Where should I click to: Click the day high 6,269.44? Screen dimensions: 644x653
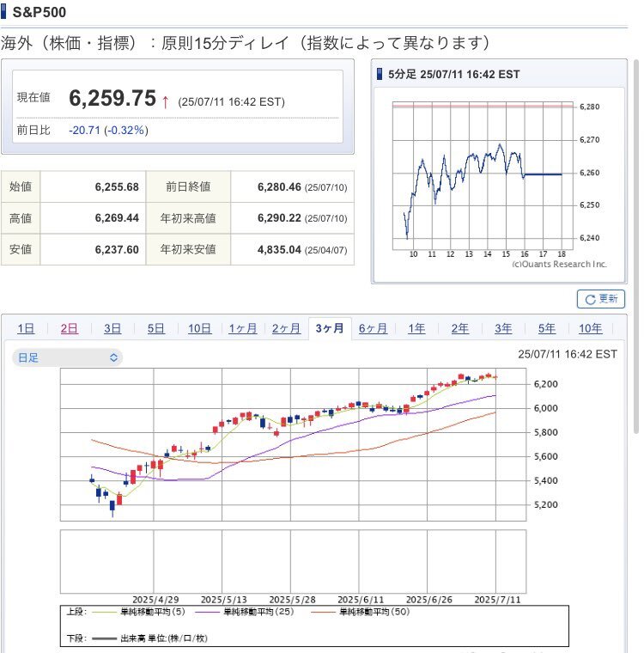coord(117,218)
